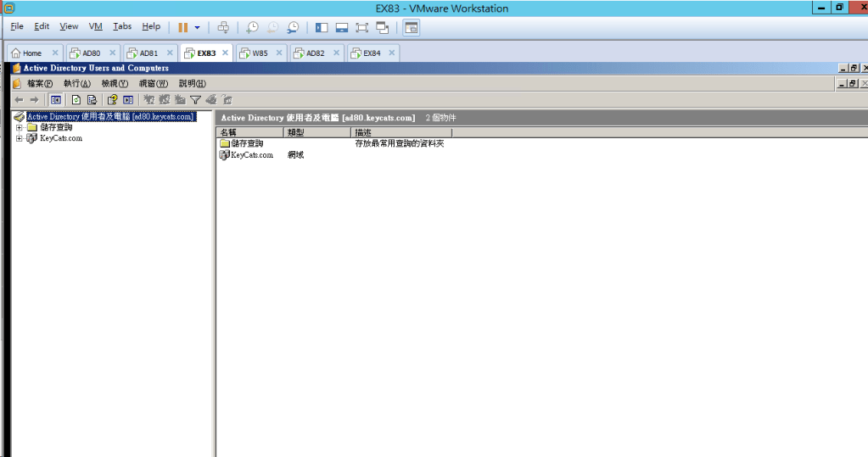Sort list by the 名稱 column header

click(x=250, y=133)
